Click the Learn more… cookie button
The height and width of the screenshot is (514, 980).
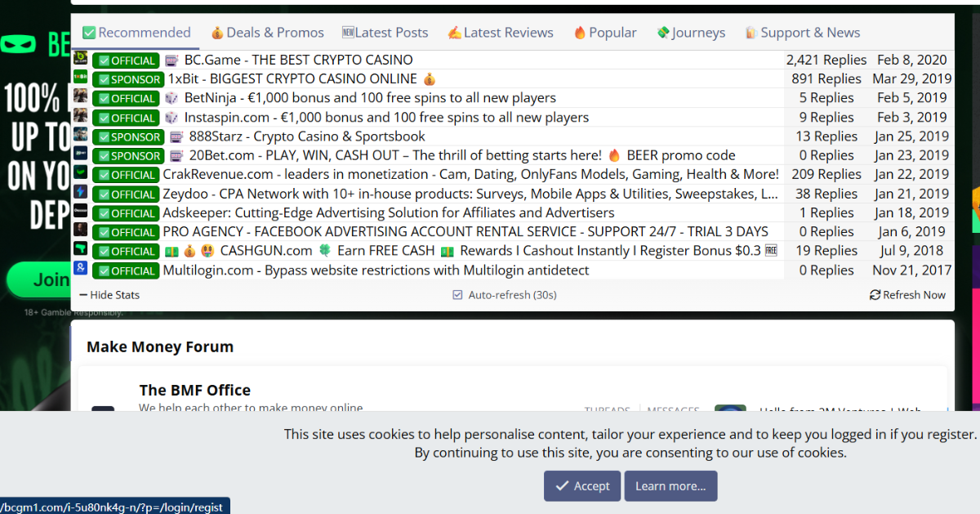670,486
